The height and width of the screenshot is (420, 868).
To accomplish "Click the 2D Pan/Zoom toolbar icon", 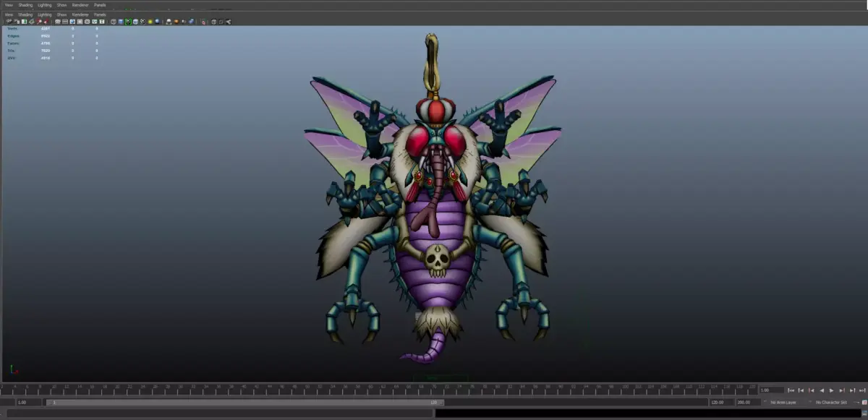I will pos(39,22).
